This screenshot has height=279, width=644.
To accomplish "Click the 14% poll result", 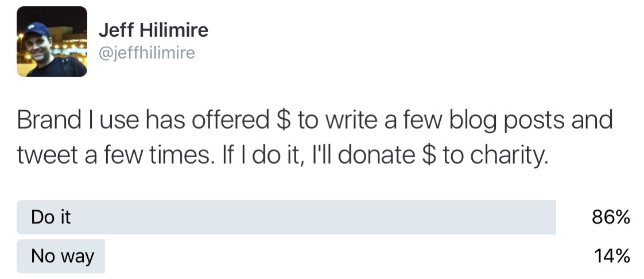I will tap(612, 256).
